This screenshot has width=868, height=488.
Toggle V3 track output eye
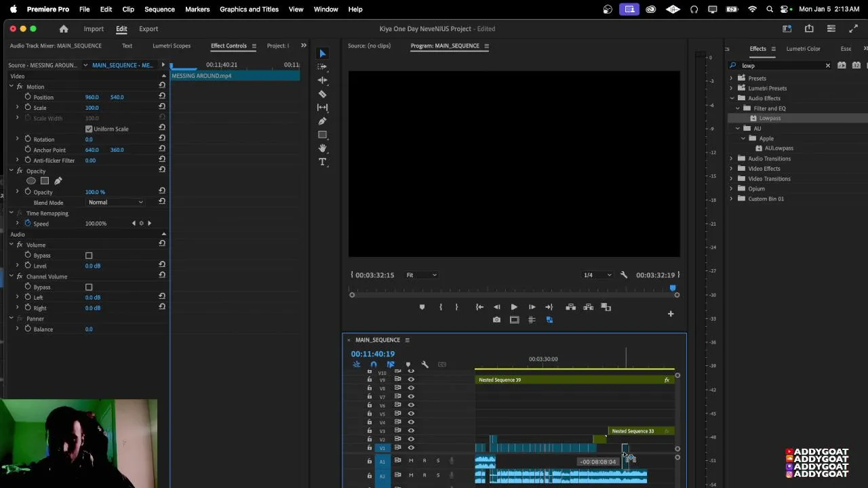coord(411,431)
